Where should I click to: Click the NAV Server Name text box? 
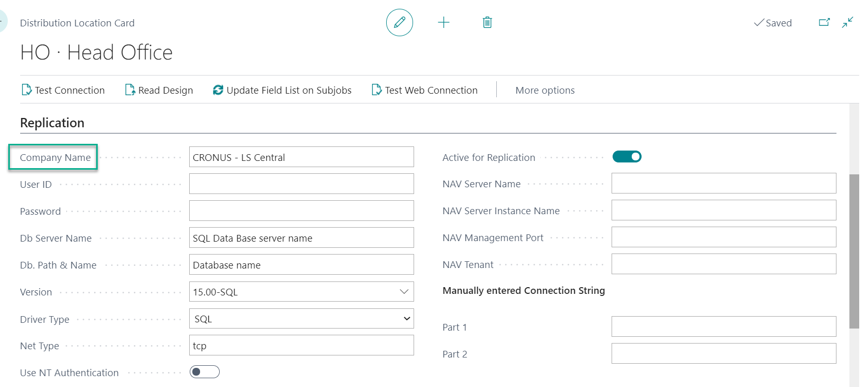point(723,184)
